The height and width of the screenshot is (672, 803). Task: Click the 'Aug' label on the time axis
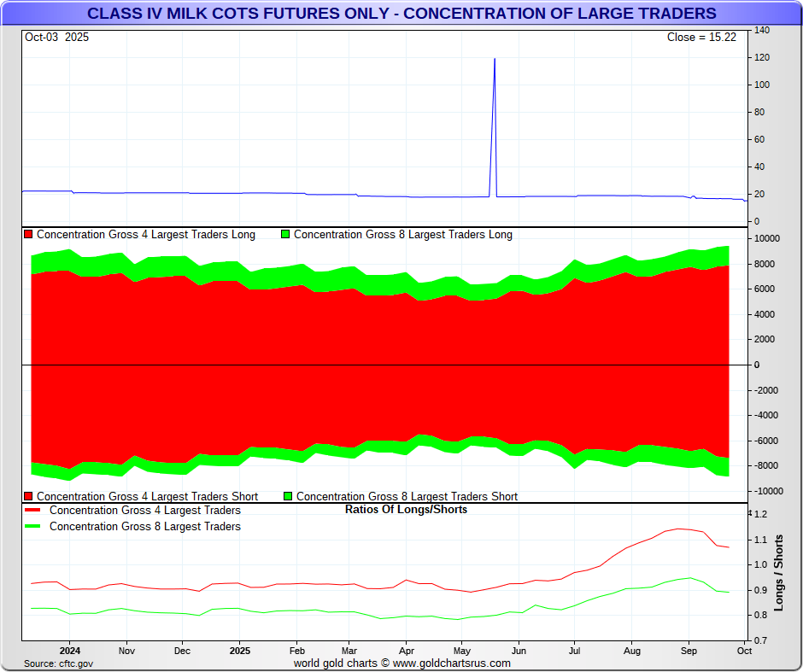pos(632,651)
